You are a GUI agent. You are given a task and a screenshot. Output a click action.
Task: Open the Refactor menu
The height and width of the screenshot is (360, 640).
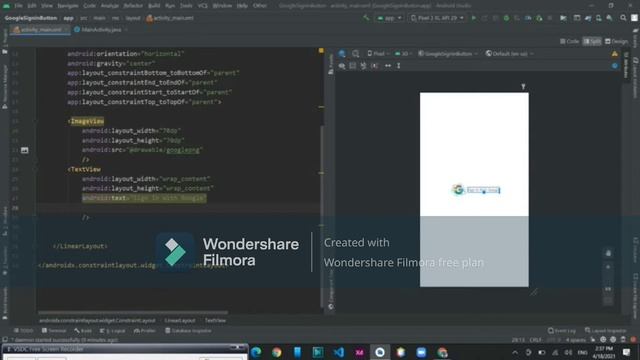133,6
